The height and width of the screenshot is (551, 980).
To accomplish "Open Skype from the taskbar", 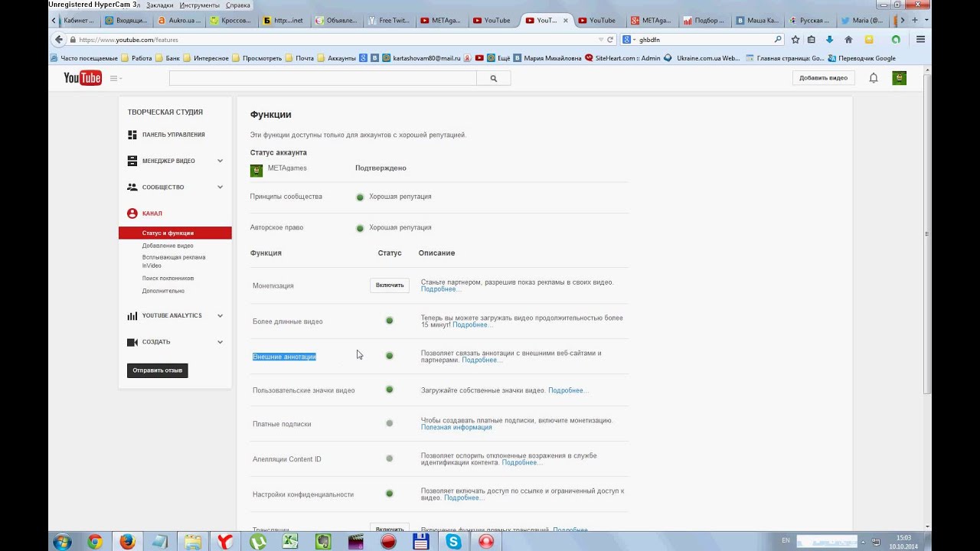I will pos(454,541).
